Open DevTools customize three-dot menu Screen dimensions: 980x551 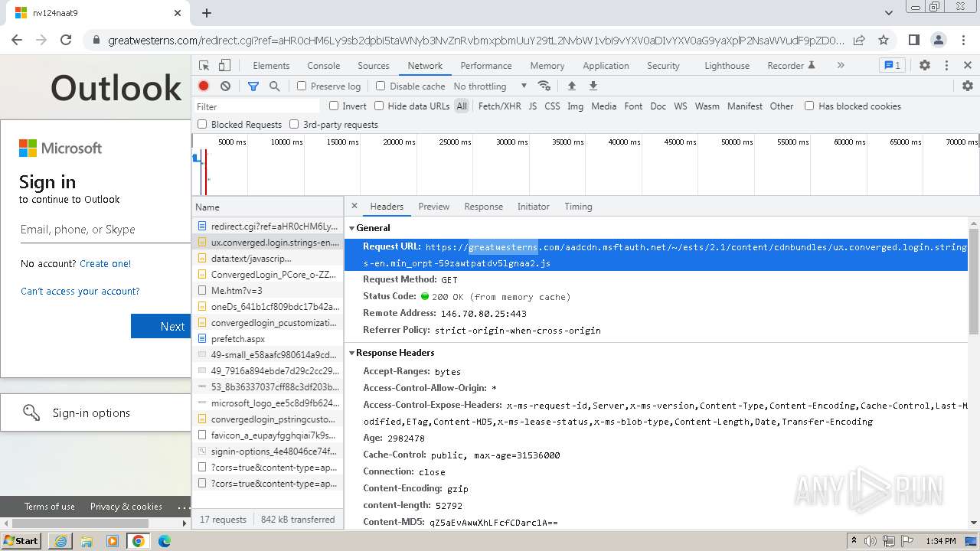(x=946, y=65)
